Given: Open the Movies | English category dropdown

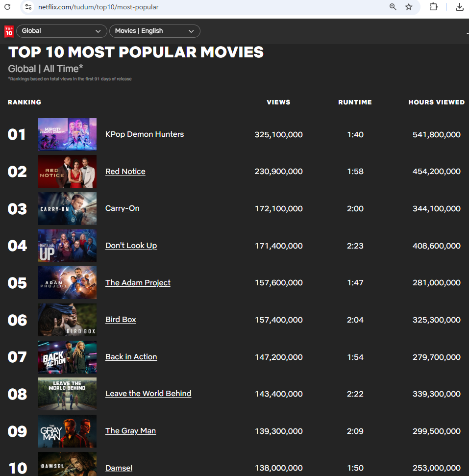Looking at the screenshot, I should [154, 31].
